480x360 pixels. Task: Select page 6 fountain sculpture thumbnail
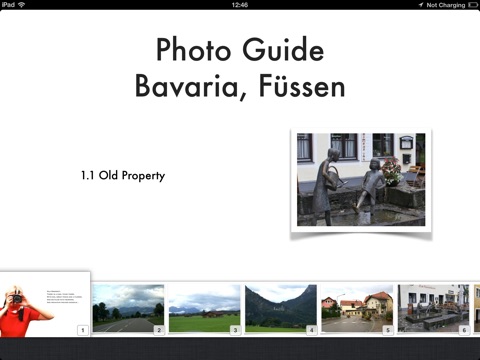(433, 308)
